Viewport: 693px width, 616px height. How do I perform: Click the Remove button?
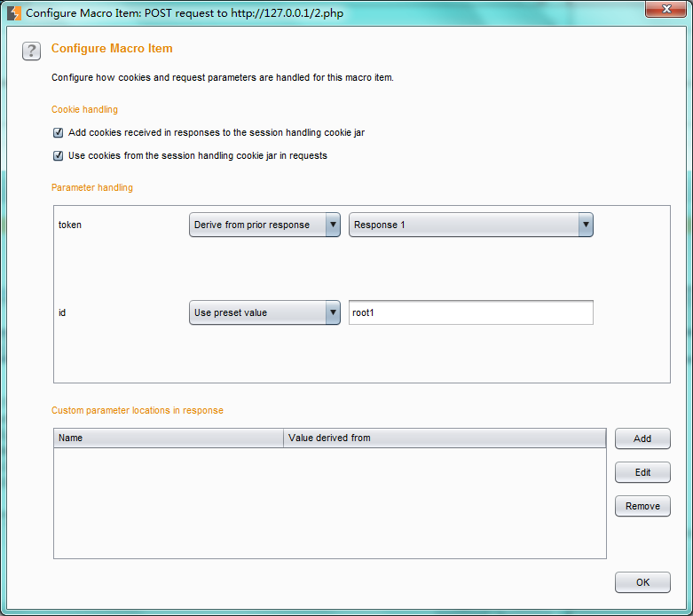click(x=642, y=506)
